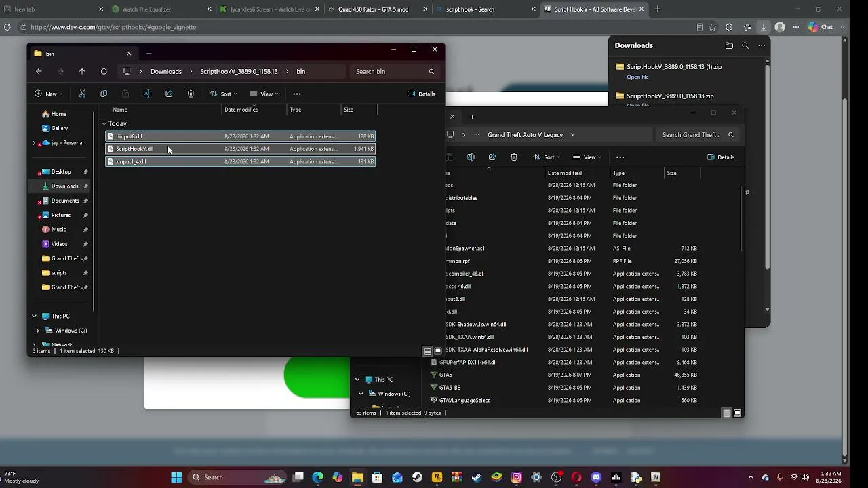
Task: Open downloads folder from Downloads panel
Action: pyautogui.click(x=729, y=45)
